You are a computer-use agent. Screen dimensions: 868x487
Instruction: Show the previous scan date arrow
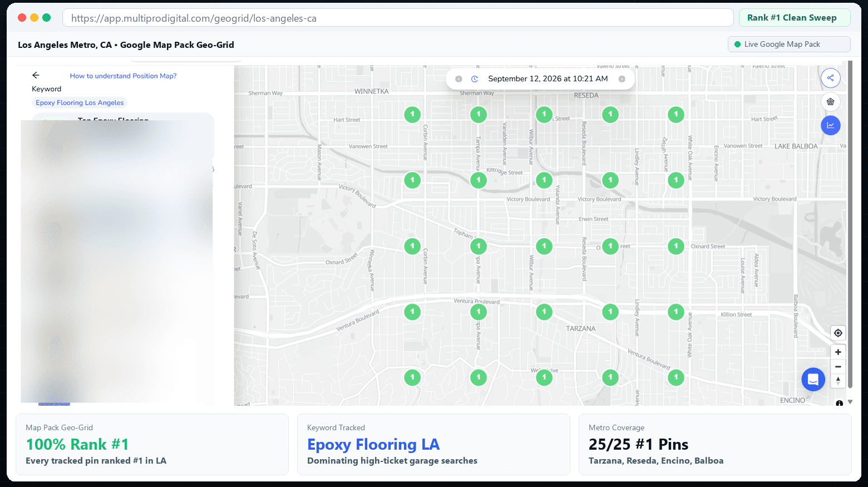tap(458, 79)
